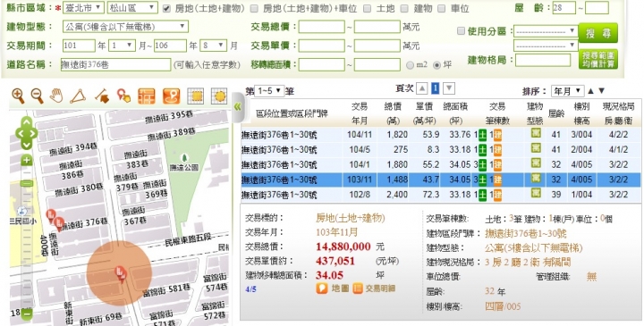This screenshot has width=644, height=326.
Task: Click green 土 icon in 104/11 row
Action: coord(482,135)
